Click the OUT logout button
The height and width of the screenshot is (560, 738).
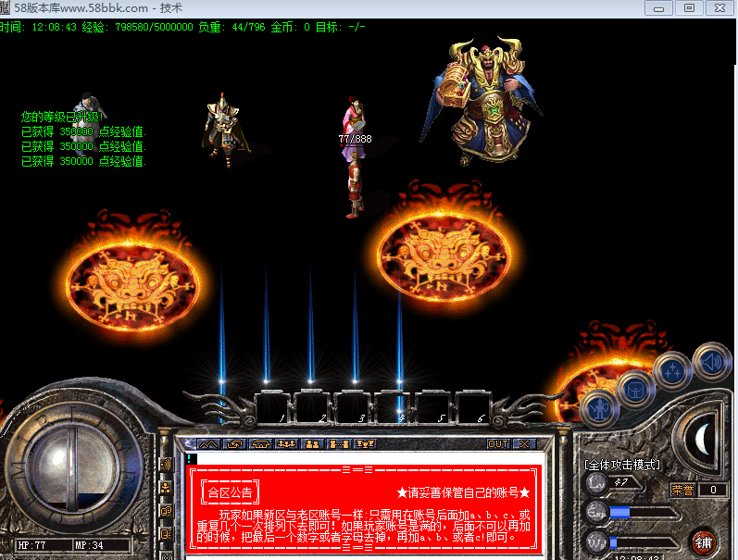point(498,443)
